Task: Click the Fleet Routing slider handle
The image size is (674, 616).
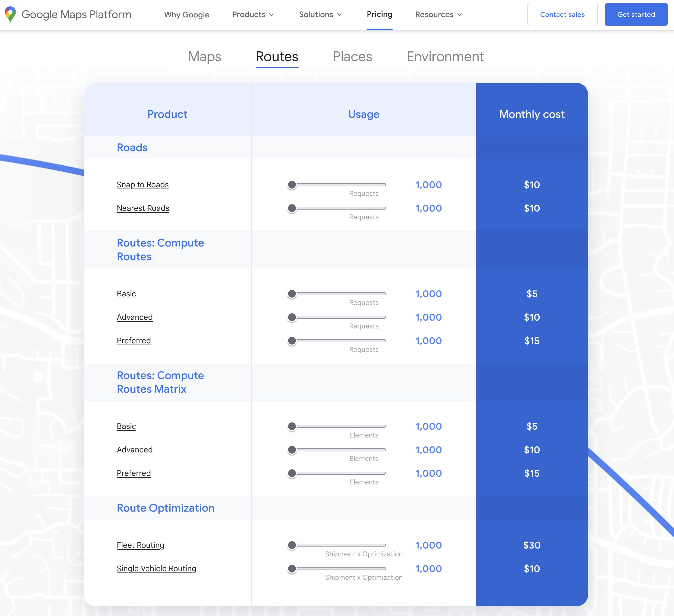Action: (x=292, y=545)
